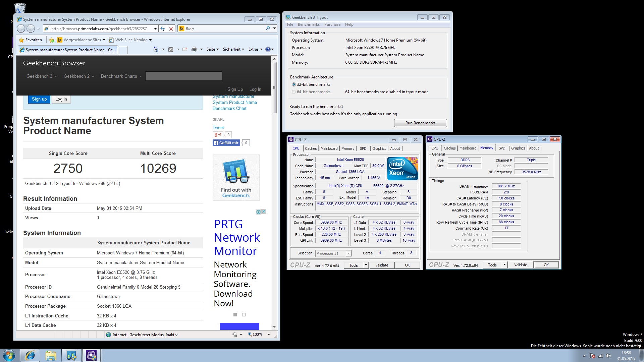Image resolution: width=644 pixels, height=362 pixels.
Task: Click the Tweet share link
Action: (218, 127)
